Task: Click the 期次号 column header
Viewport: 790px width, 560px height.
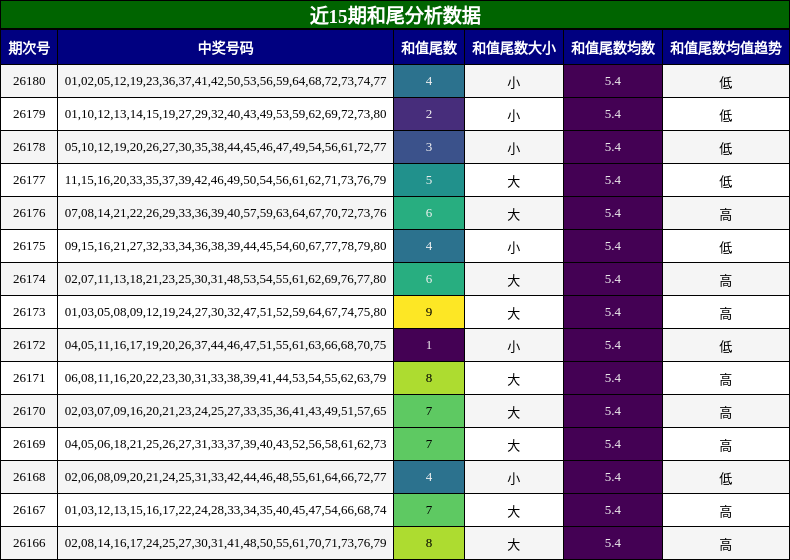Action: coord(29,48)
